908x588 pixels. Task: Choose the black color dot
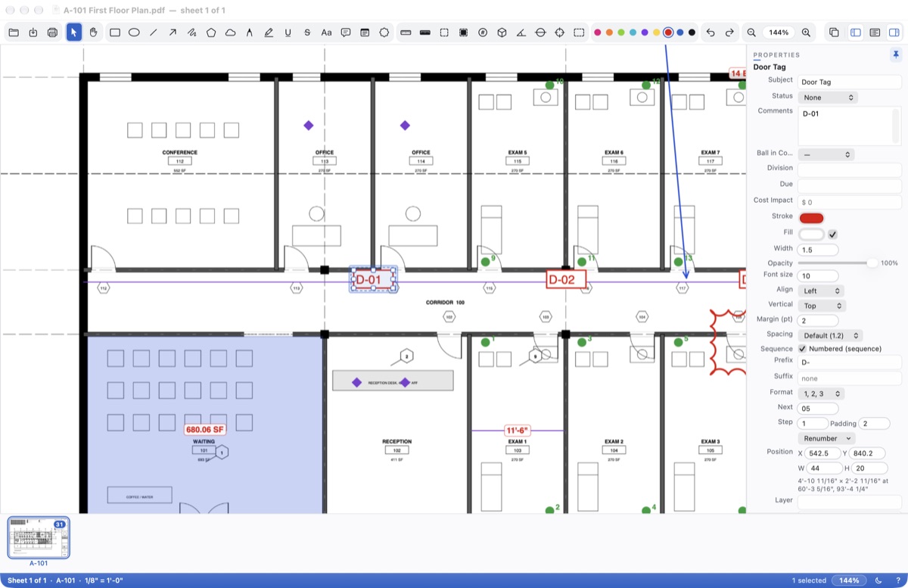(692, 33)
